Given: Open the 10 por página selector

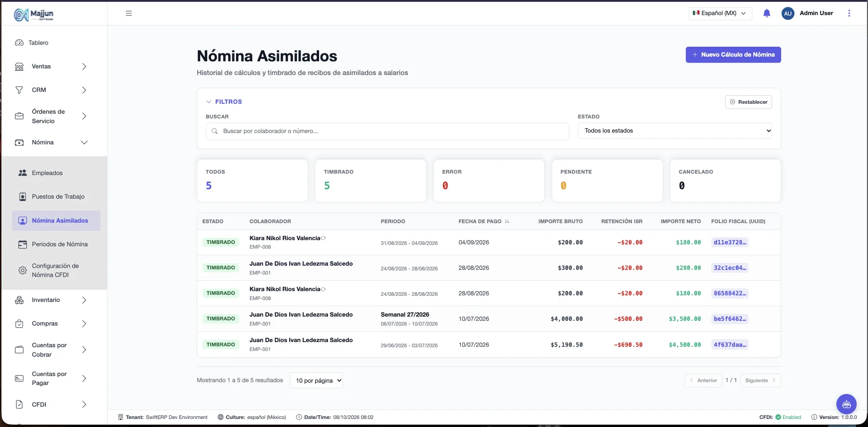Looking at the screenshot, I should click(316, 380).
